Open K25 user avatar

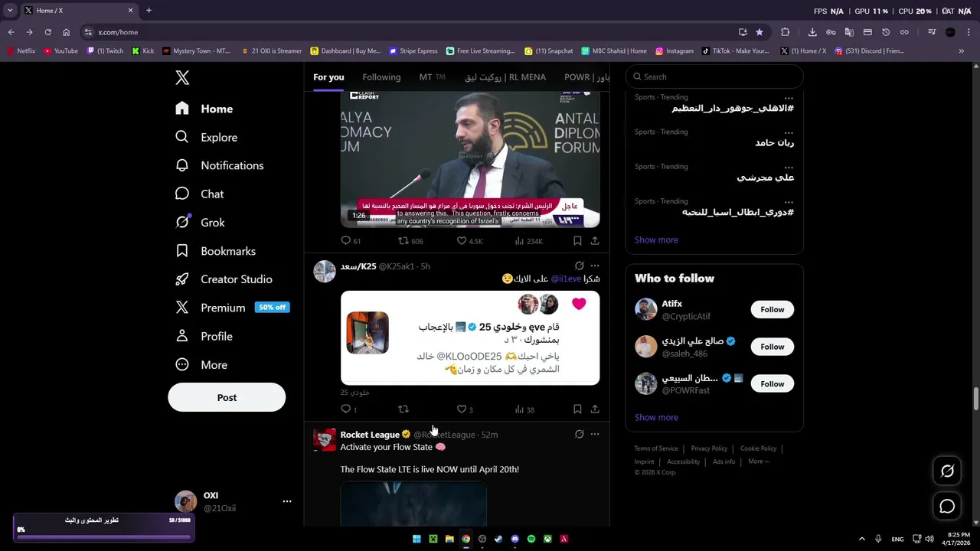click(x=325, y=272)
